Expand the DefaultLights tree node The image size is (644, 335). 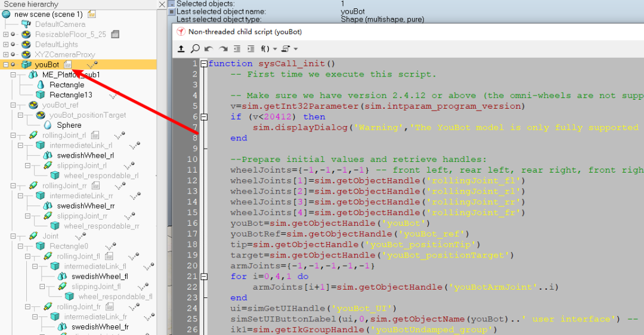[5, 45]
